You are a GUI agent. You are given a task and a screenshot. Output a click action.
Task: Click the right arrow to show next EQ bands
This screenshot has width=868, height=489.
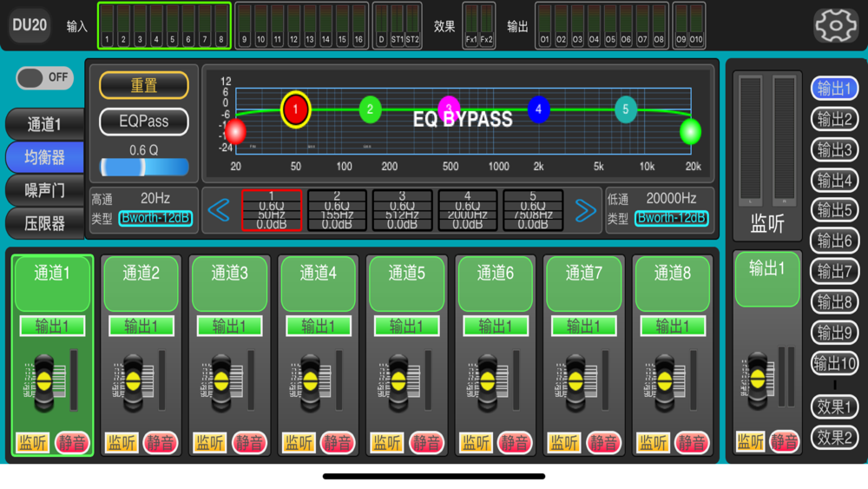(x=585, y=210)
